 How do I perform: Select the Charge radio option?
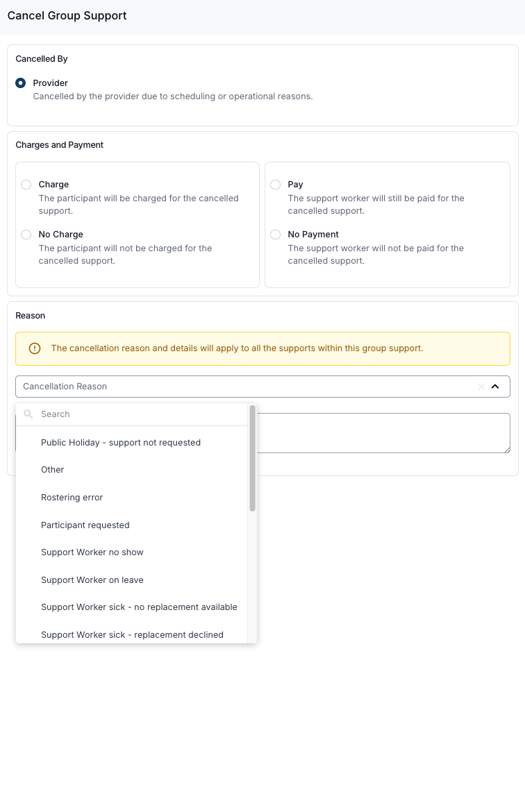[26, 185]
